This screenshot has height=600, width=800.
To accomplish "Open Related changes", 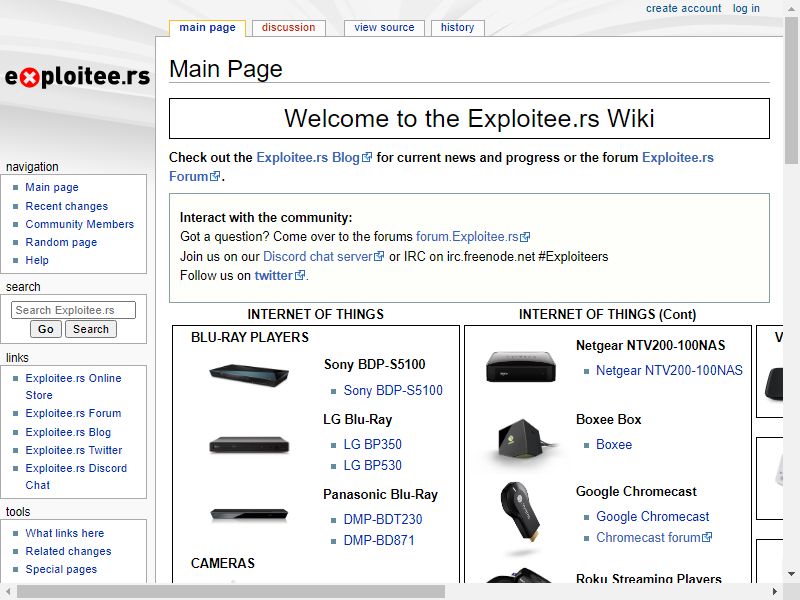I will tap(68, 551).
